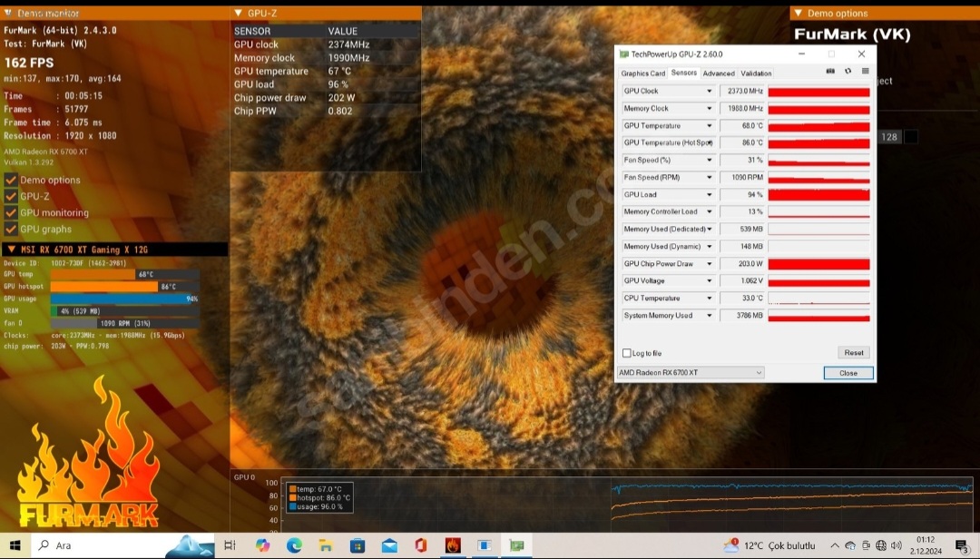980x559 pixels.
Task: Click the GPU Clock red sensor graph
Action: [818, 92]
